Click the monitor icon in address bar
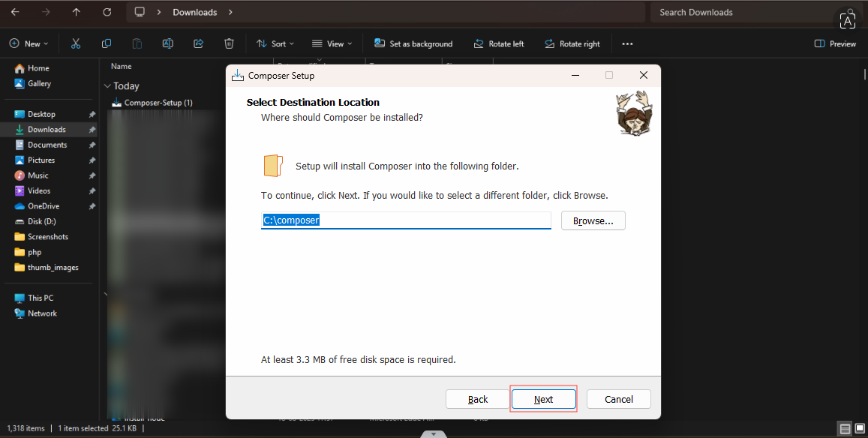Viewport: 868px width, 438px height. (x=140, y=12)
